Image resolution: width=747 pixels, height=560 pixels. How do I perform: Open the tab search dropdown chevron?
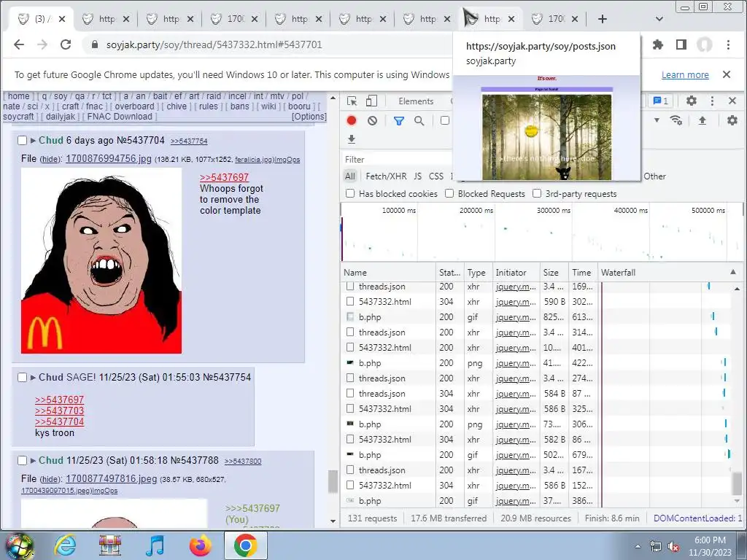click(x=659, y=19)
